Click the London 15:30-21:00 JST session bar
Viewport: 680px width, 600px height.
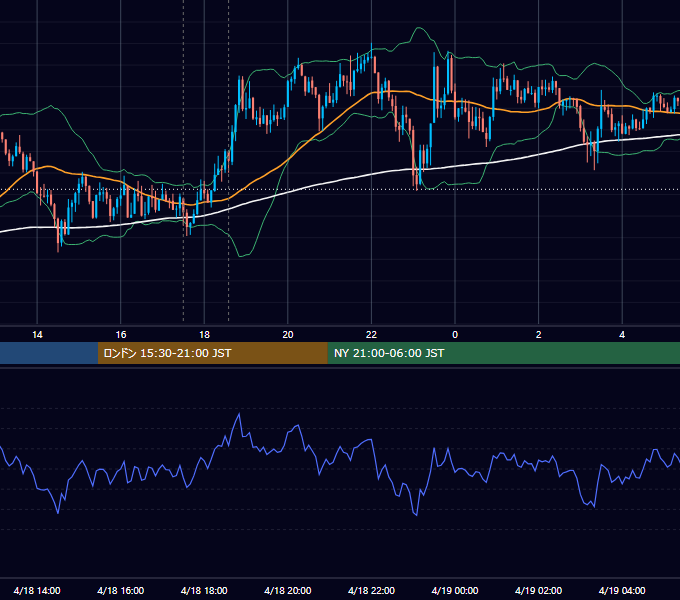212,353
